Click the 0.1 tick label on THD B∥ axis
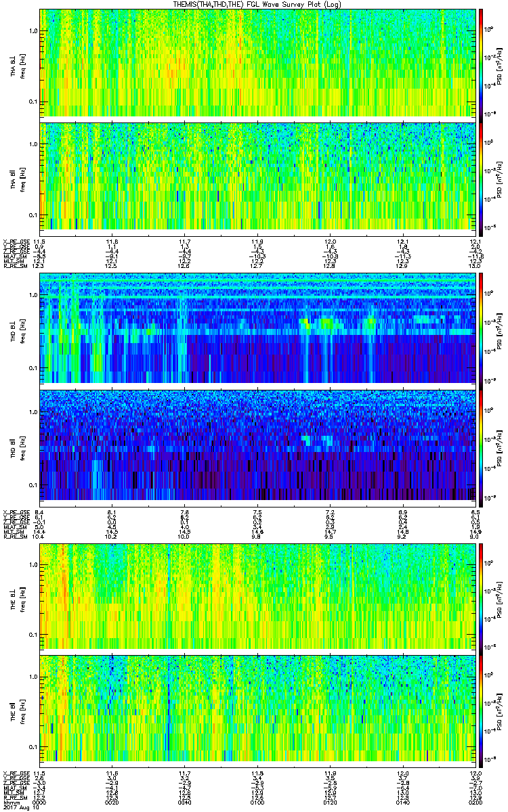 (33, 485)
